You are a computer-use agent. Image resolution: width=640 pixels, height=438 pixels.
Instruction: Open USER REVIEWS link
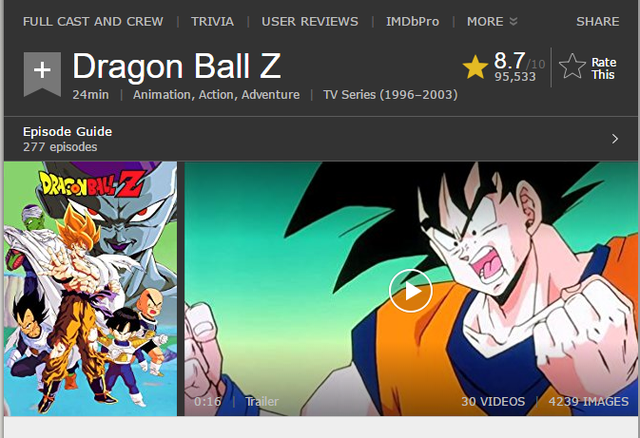310,21
